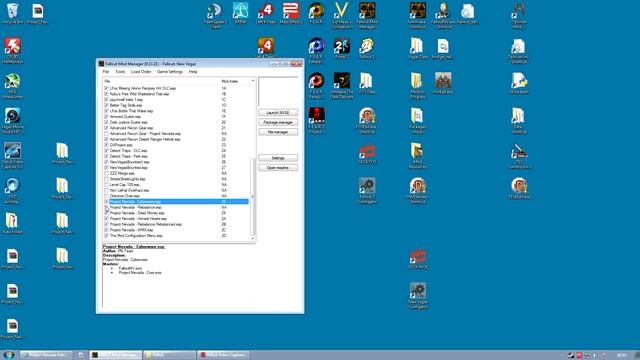The width and height of the screenshot is (640, 360).
Task: Enable Project Nevada - Rebalance.esp checkbox
Action: 107,207
